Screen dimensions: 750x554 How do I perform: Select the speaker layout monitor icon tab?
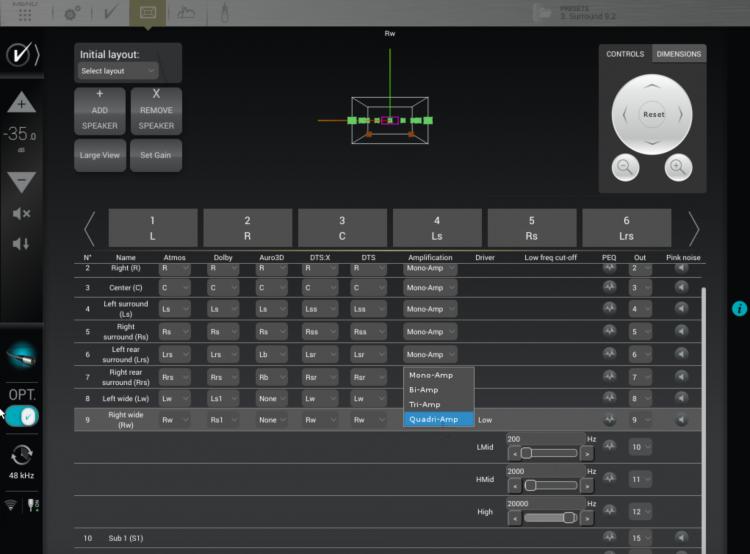click(x=148, y=12)
